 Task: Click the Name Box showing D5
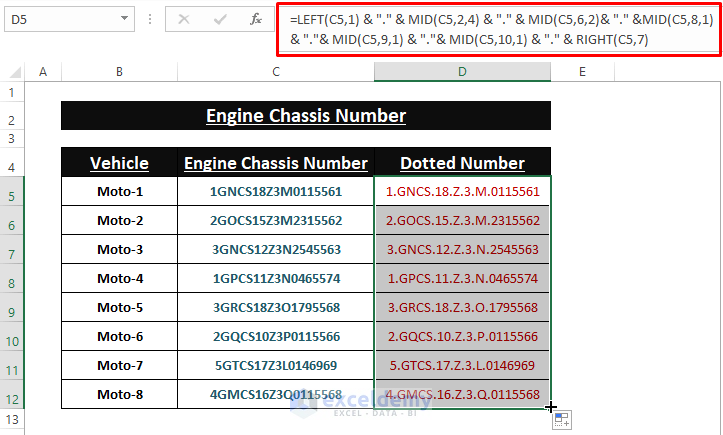tap(69, 19)
